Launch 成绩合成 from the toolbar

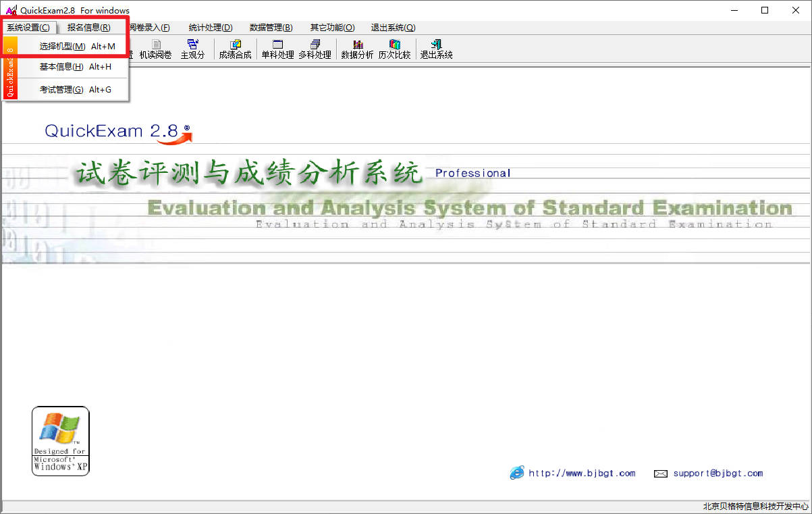235,49
